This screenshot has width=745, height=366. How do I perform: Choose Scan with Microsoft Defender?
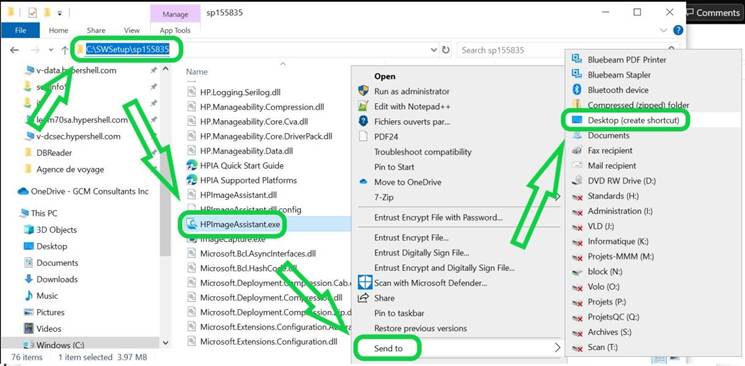[430, 283]
